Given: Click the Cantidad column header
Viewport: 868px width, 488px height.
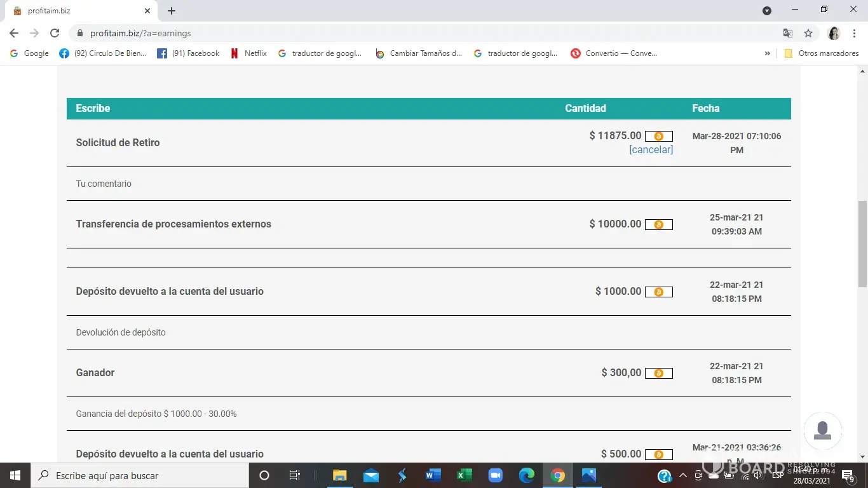Looking at the screenshot, I should click(585, 109).
